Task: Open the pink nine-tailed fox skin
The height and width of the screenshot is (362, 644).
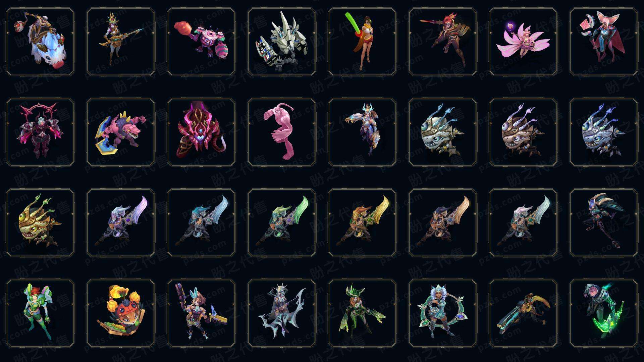Action: click(523, 42)
